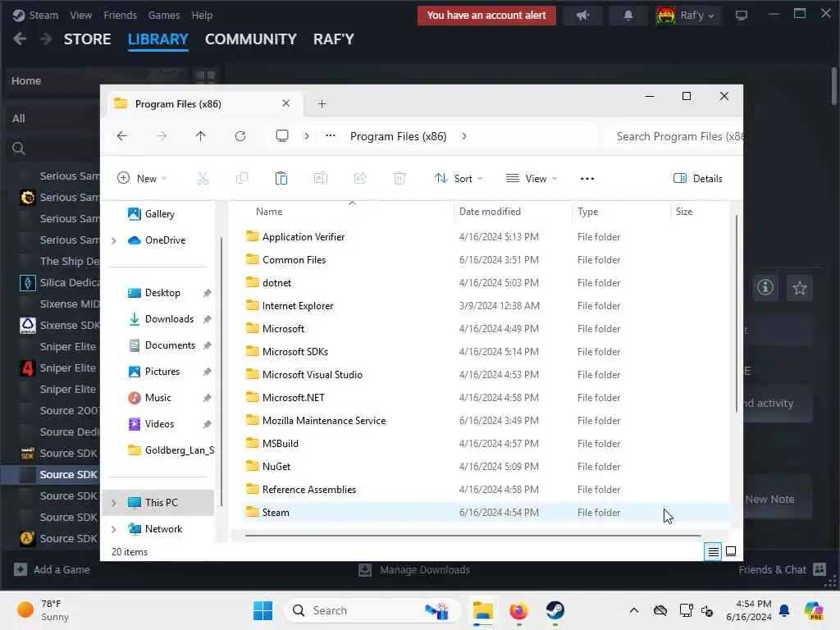Click the Steam library search magnifier icon

coord(19,148)
